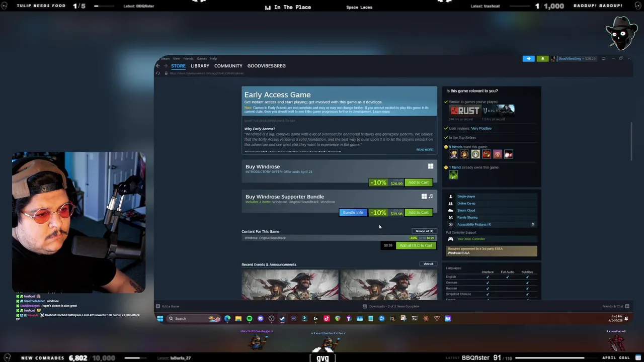This screenshot has width=644, height=362.
Task: Open the RUST similar game banner
Action: (x=464, y=110)
